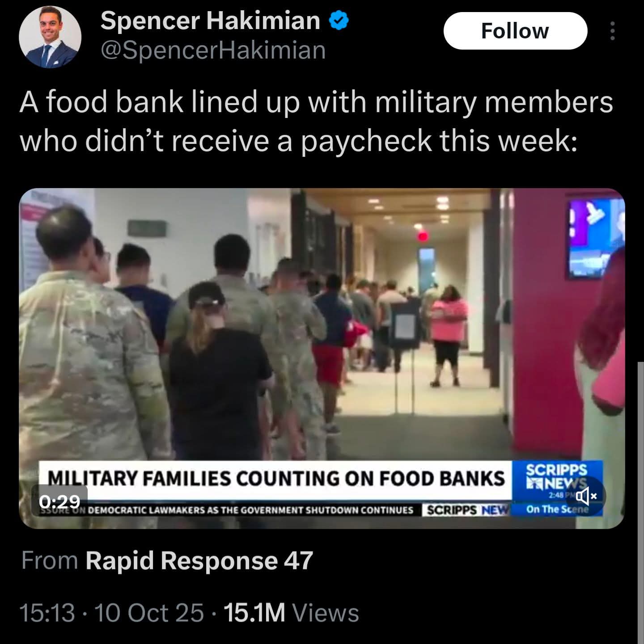Click Spencer Hakimian's profile avatar
The width and height of the screenshot is (644, 644).
(x=50, y=37)
